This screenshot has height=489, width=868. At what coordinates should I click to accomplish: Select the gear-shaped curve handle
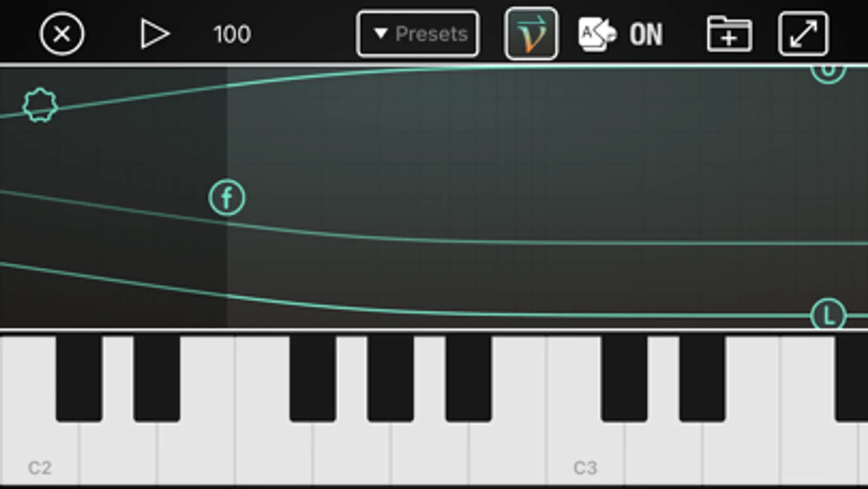(40, 105)
